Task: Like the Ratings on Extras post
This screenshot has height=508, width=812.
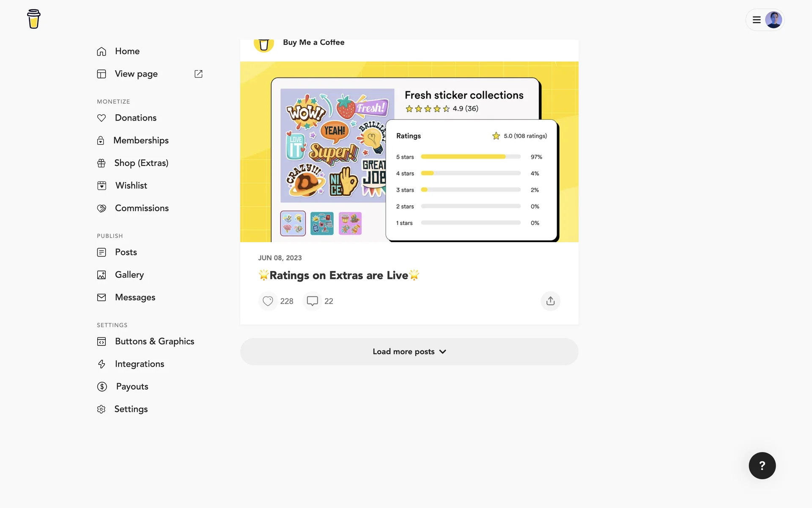Action: click(x=268, y=301)
